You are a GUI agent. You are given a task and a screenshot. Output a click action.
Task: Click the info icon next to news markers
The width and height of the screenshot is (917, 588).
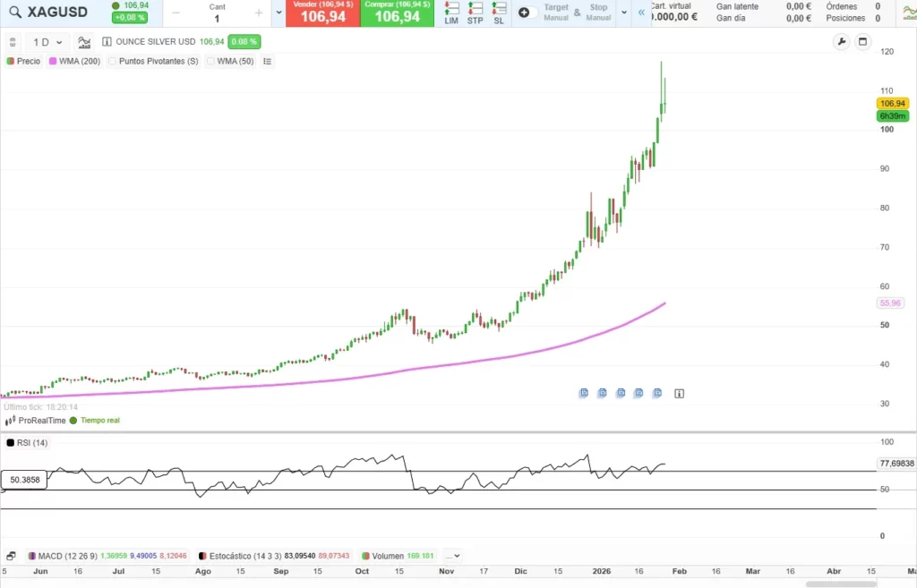point(679,393)
